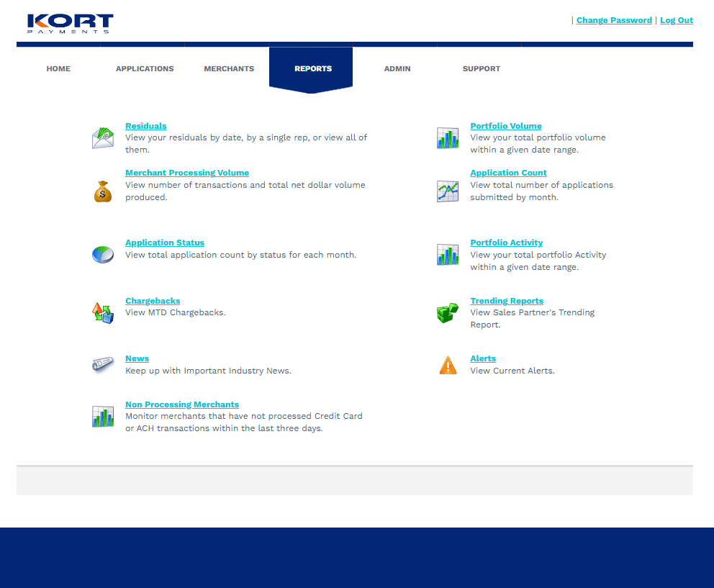Click the Log Out link
The height and width of the screenshot is (588, 714).
[x=676, y=19]
